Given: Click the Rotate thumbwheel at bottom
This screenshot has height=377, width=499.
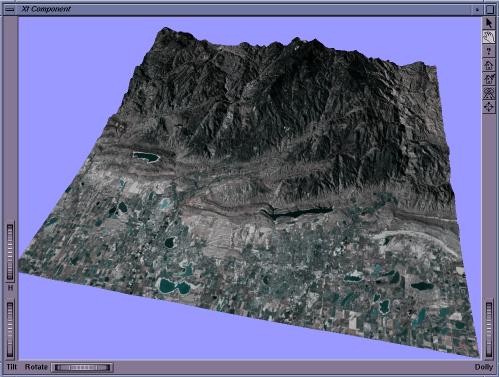Looking at the screenshot, I should click(x=82, y=367).
